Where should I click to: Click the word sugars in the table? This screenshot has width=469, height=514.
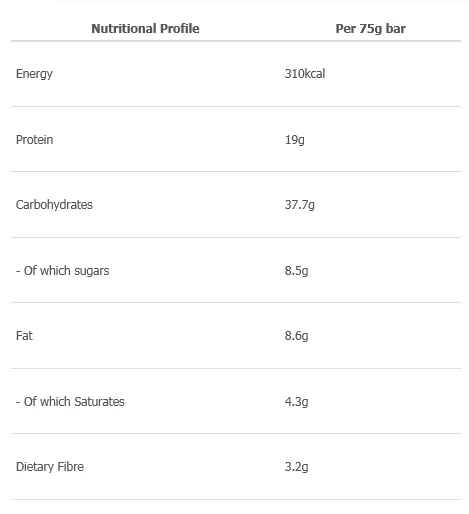click(x=92, y=271)
